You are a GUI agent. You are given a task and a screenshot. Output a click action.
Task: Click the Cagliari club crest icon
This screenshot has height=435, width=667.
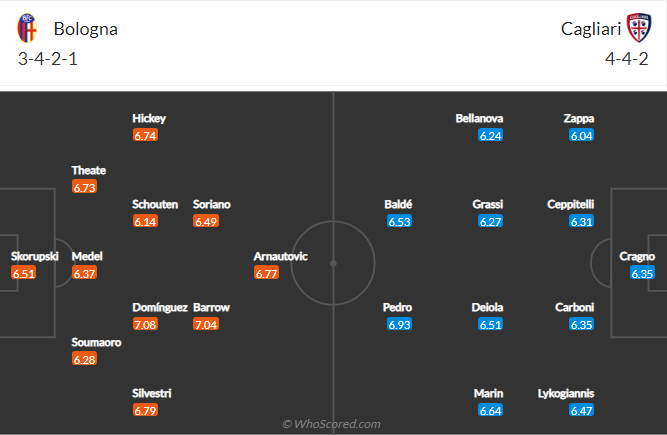639,28
